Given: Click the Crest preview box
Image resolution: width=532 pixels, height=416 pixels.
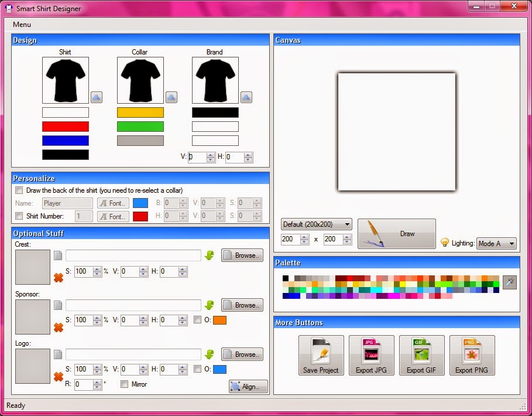Looking at the screenshot, I should pos(33,267).
